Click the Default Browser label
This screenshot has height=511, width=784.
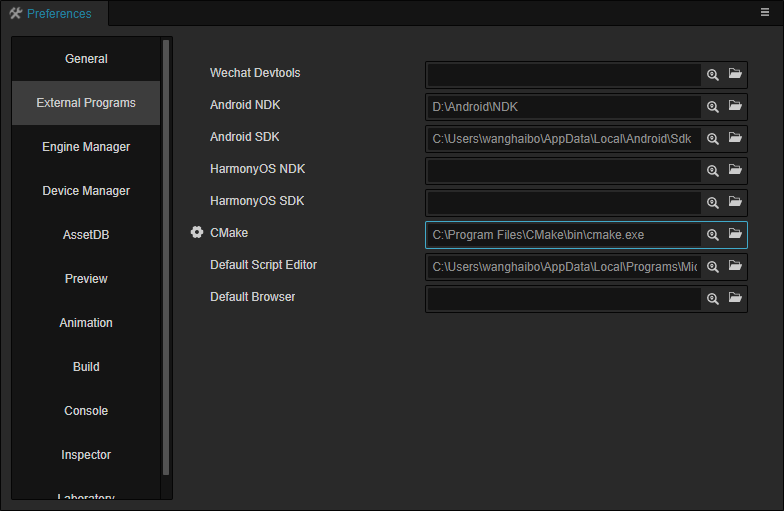(252, 297)
